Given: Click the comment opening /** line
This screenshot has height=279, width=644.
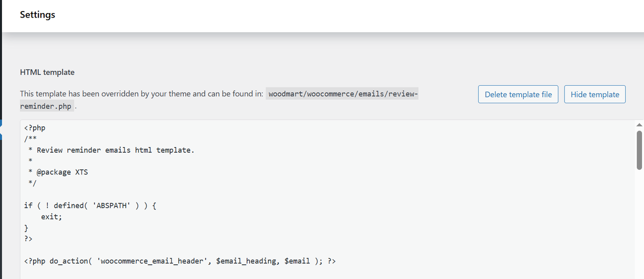Looking at the screenshot, I should pos(30,139).
